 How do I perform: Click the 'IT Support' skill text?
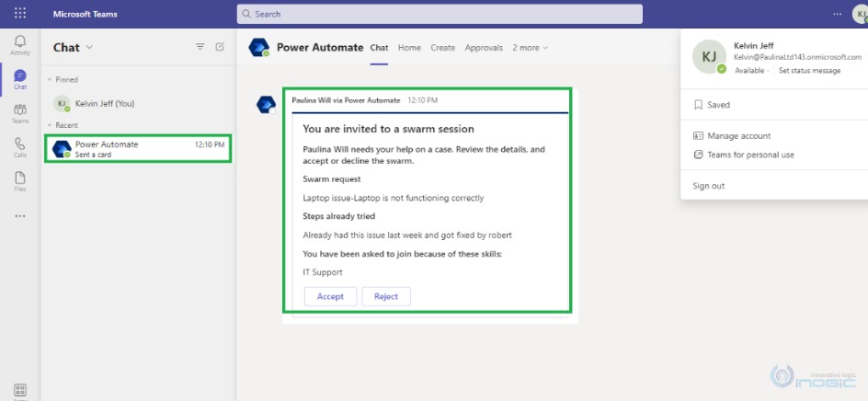(322, 272)
